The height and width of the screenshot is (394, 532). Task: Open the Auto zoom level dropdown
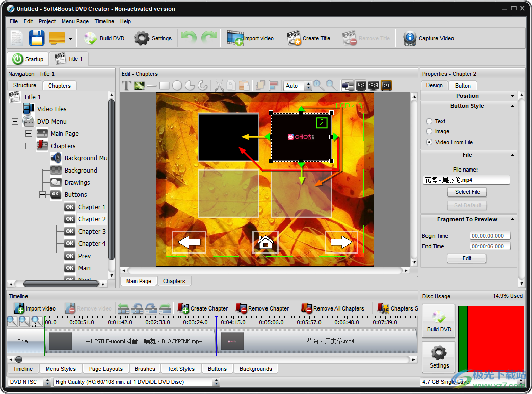tap(308, 86)
